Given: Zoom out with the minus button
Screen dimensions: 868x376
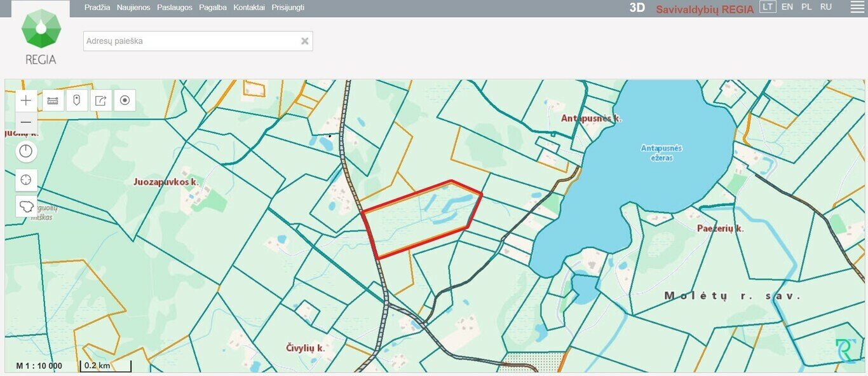Looking at the screenshot, I should [26, 122].
